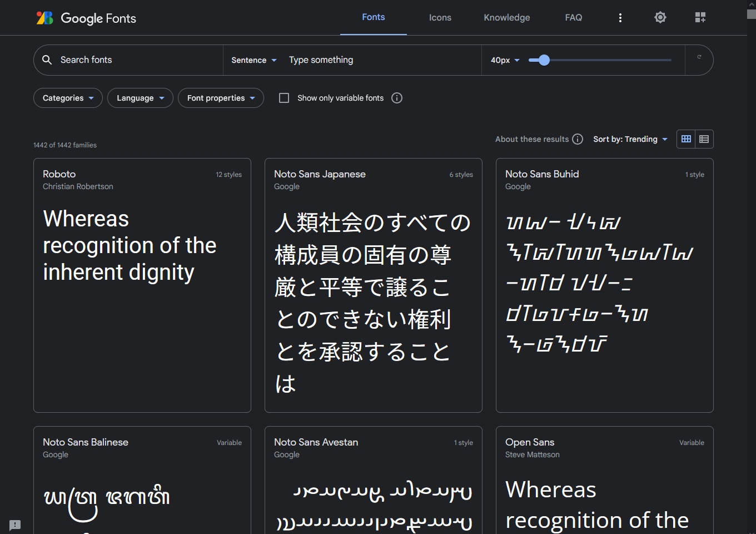
Task: Click About these results link
Action: pyautogui.click(x=532, y=139)
